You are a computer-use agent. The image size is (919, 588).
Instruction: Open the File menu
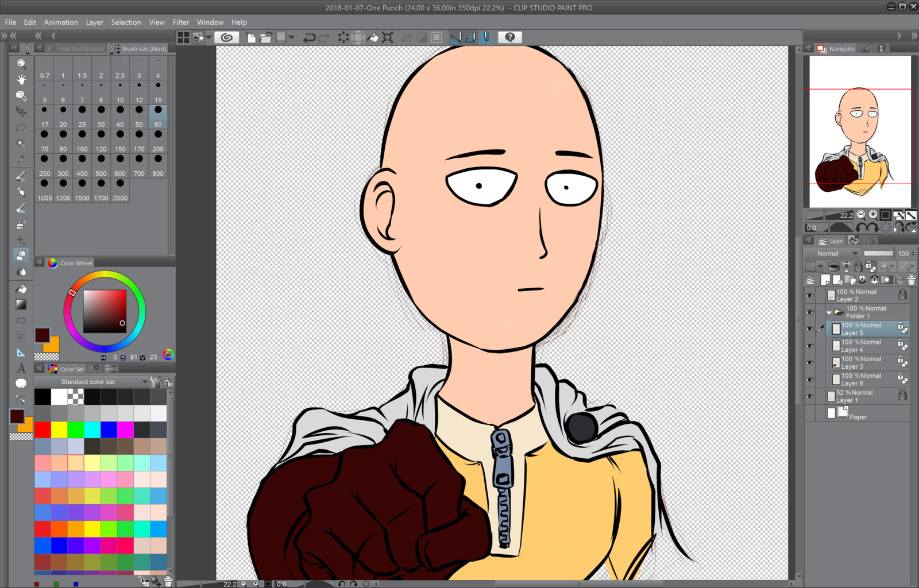pos(10,22)
